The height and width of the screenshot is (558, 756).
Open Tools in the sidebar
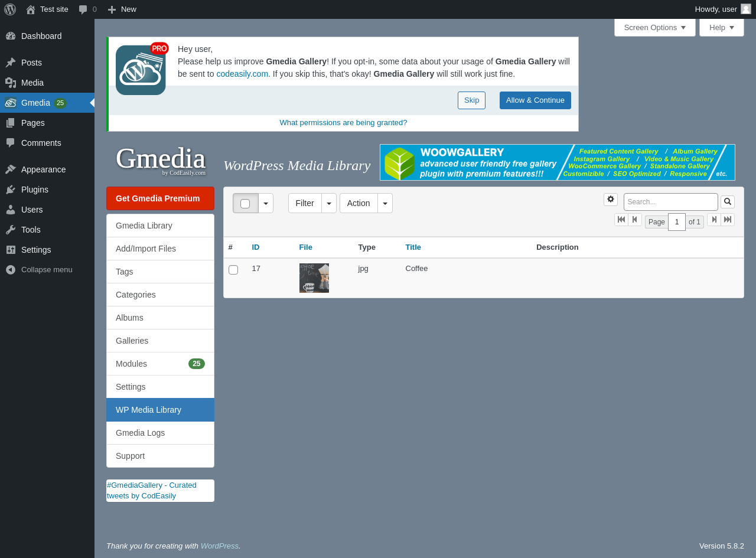click(x=47, y=230)
